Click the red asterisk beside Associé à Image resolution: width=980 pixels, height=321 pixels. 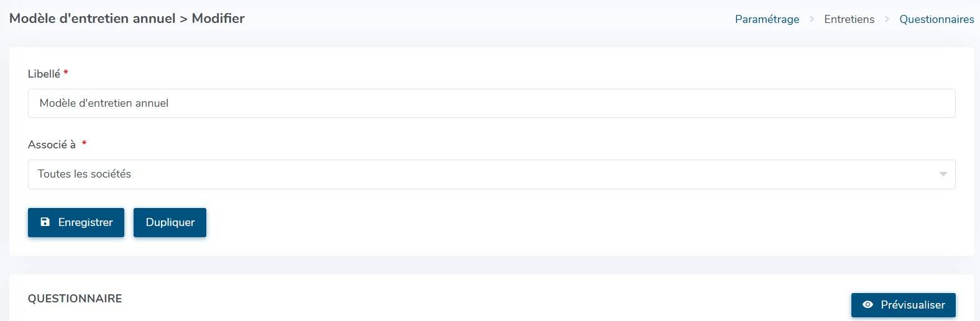84,144
